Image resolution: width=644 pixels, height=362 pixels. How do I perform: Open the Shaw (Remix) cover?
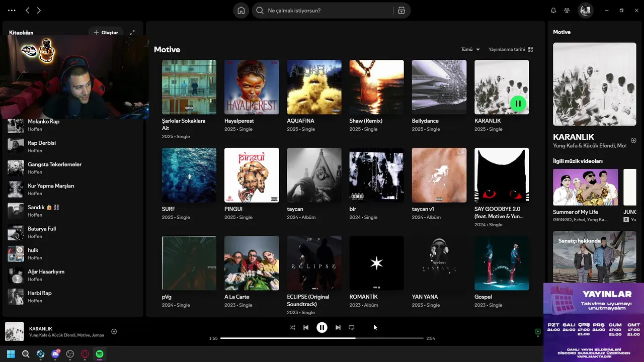click(x=376, y=87)
